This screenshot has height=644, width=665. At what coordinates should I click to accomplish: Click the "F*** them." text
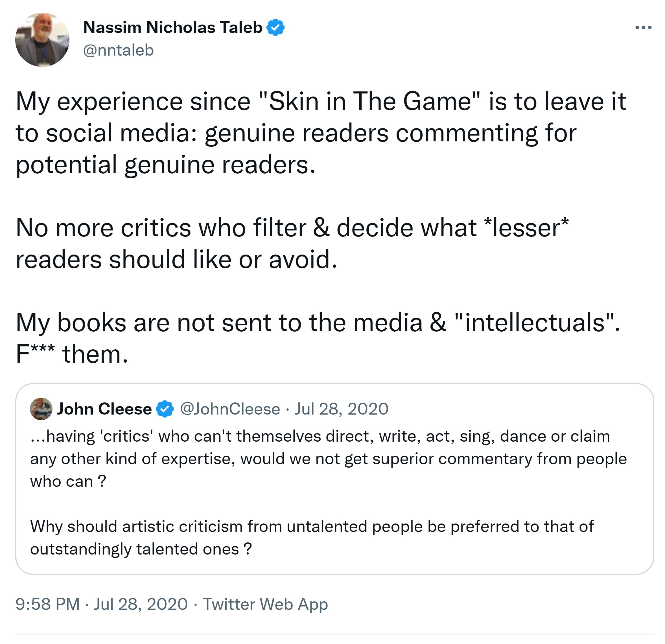(x=72, y=354)
